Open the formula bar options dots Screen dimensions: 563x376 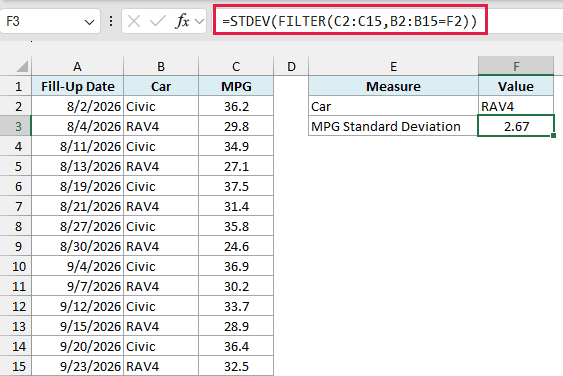[x=111, y=22]
